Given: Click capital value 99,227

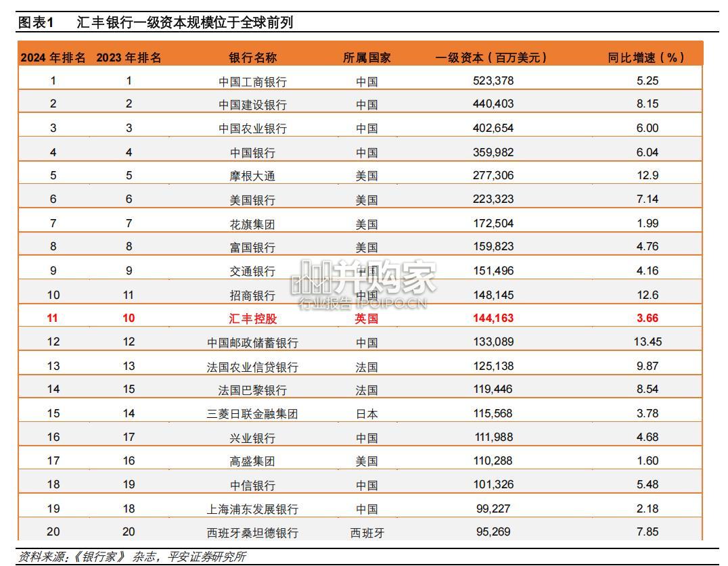Looking at the screenshot, I should [493, 509].
